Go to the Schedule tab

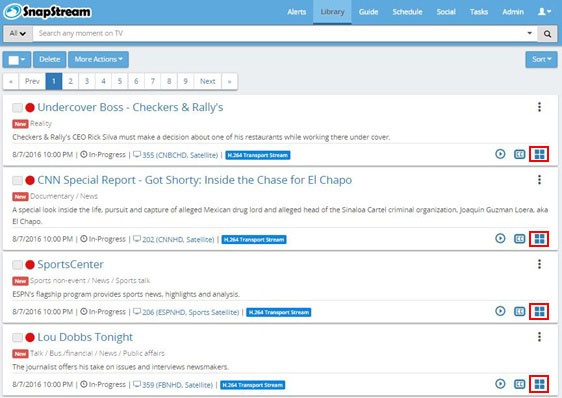(407, 12)
